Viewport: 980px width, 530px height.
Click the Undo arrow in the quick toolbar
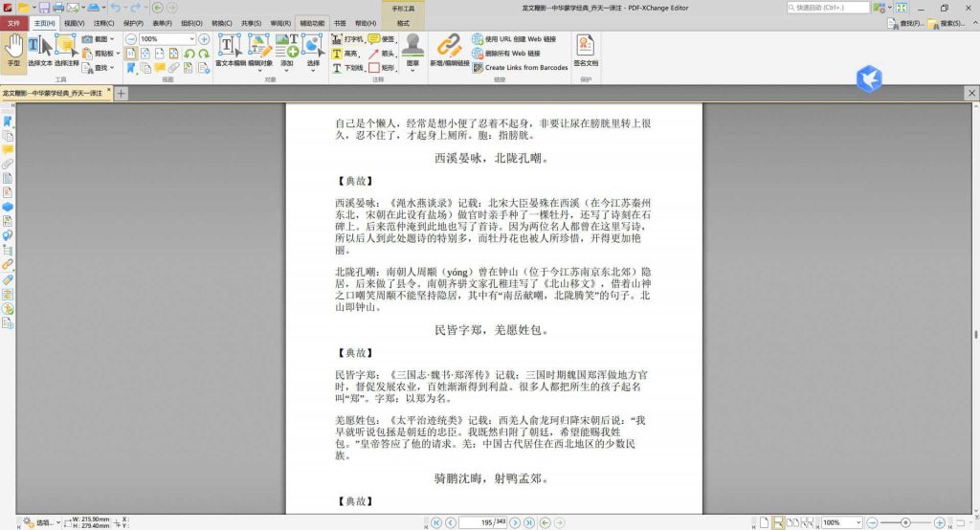click(115, 8)
